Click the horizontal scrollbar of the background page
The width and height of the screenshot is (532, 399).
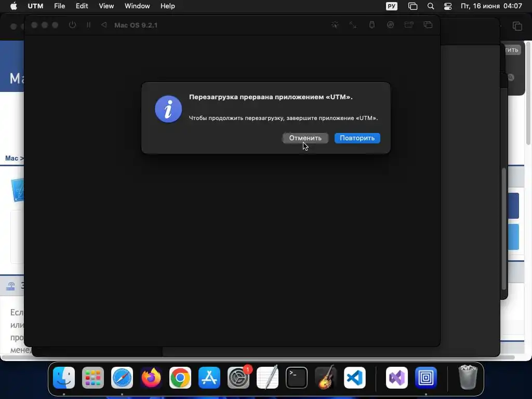258,357
